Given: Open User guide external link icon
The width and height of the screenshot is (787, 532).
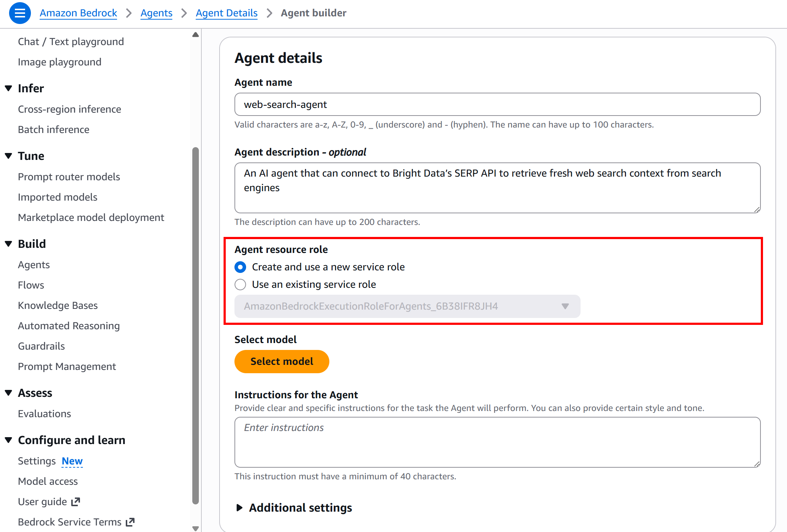Looking at the screenshot, I should (76, 501).
